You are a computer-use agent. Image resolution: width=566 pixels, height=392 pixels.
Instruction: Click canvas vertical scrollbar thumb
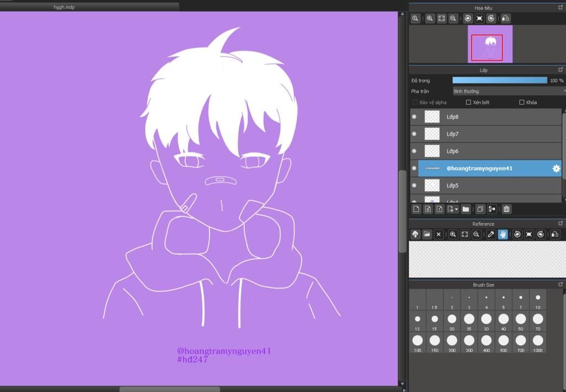point(402,211)
